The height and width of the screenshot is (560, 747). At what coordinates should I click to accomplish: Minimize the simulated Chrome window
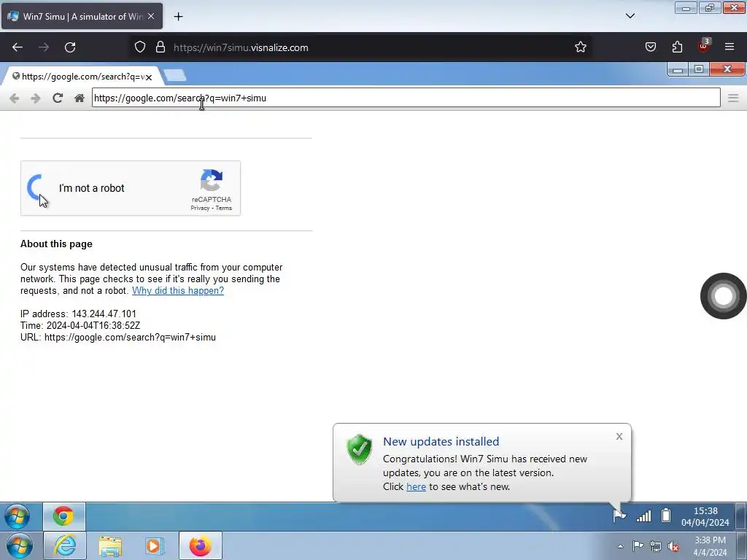678,69
